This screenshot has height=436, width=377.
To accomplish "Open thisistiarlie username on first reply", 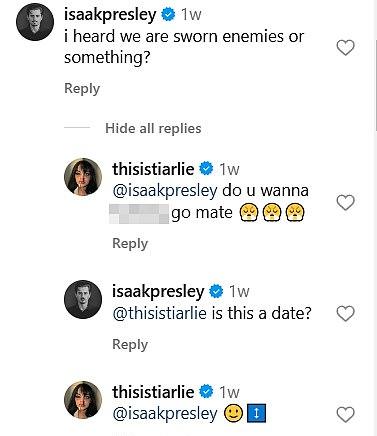I will point(153,169).
